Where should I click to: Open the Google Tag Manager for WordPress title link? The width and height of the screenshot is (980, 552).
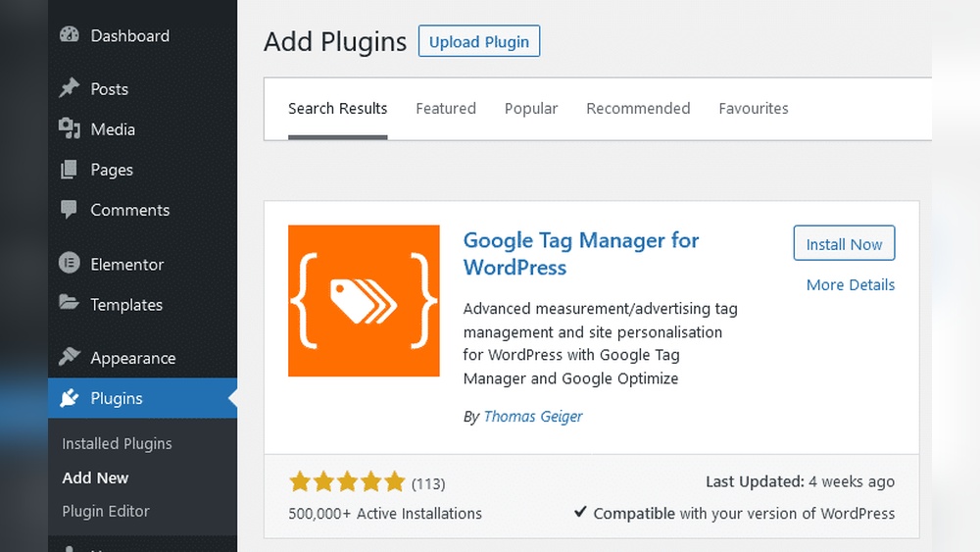[x=580, y=254]
